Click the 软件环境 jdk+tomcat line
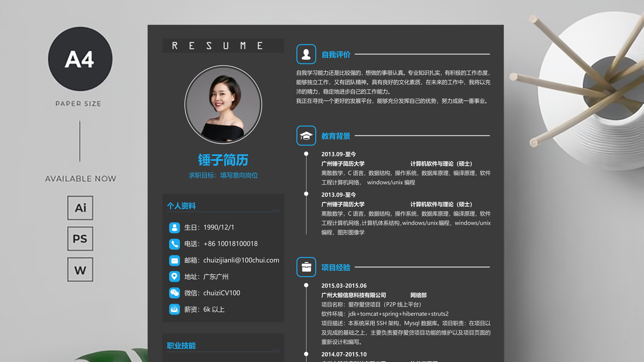The height and width of the screenshot is (362, 644). (x=385, y=314)
